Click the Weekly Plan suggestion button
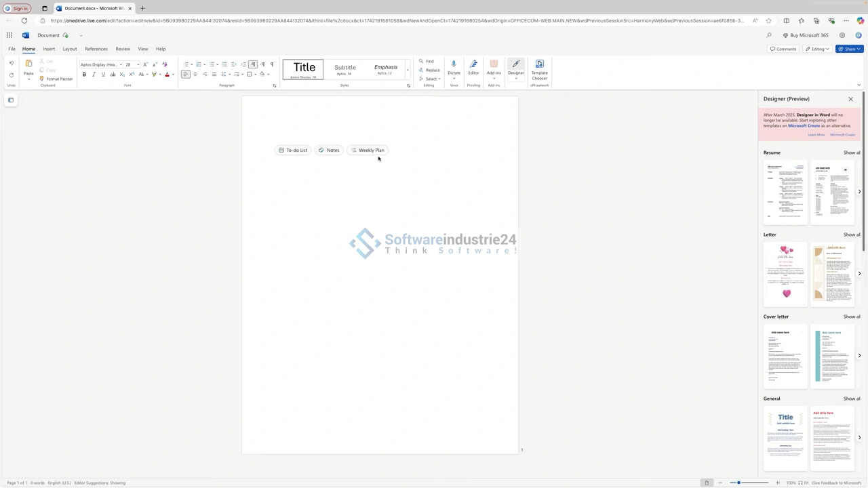868x488 pixels. click(x=368, y=150)
